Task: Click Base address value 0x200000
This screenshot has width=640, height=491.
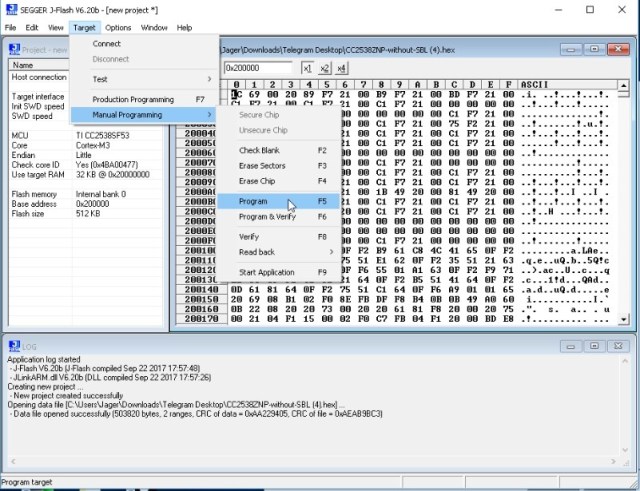Action: (92, 204)
